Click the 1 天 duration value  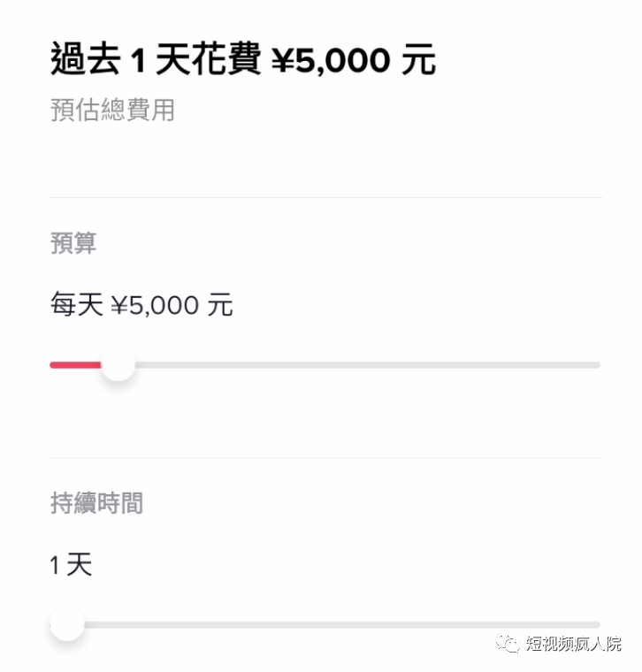[71, 565]
